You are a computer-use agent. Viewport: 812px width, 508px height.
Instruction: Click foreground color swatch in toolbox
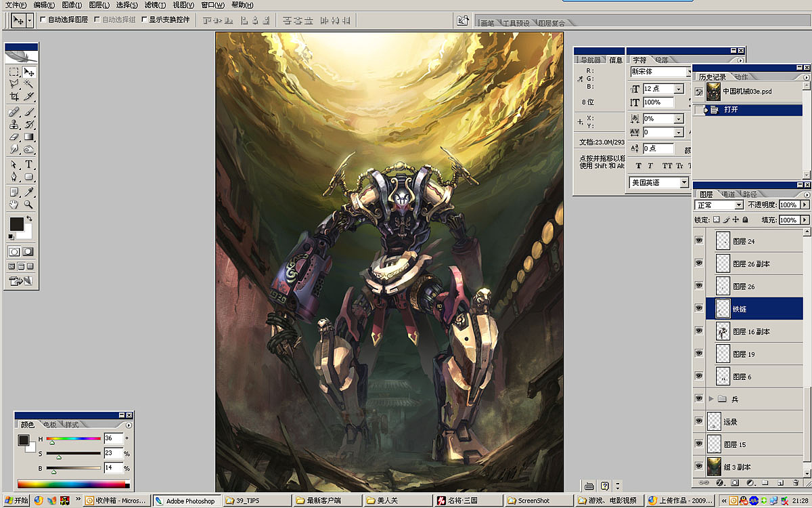click(16, 225)
